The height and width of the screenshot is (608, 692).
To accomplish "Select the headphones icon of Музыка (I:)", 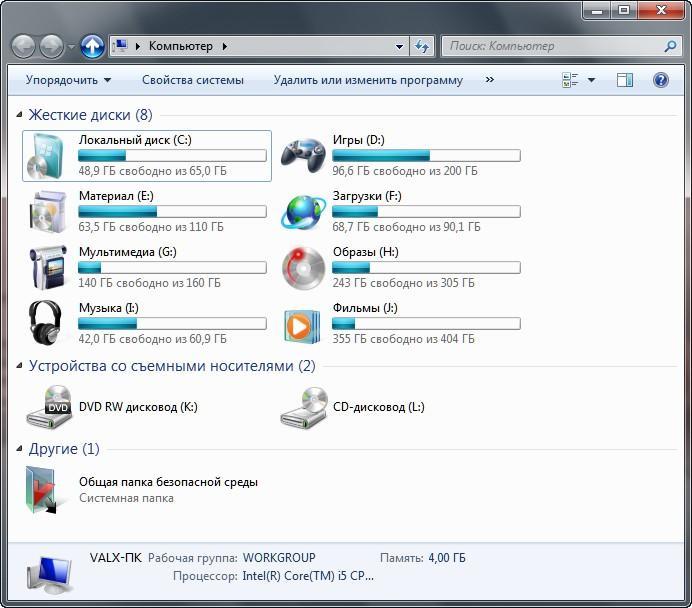I will coord(45,323).
